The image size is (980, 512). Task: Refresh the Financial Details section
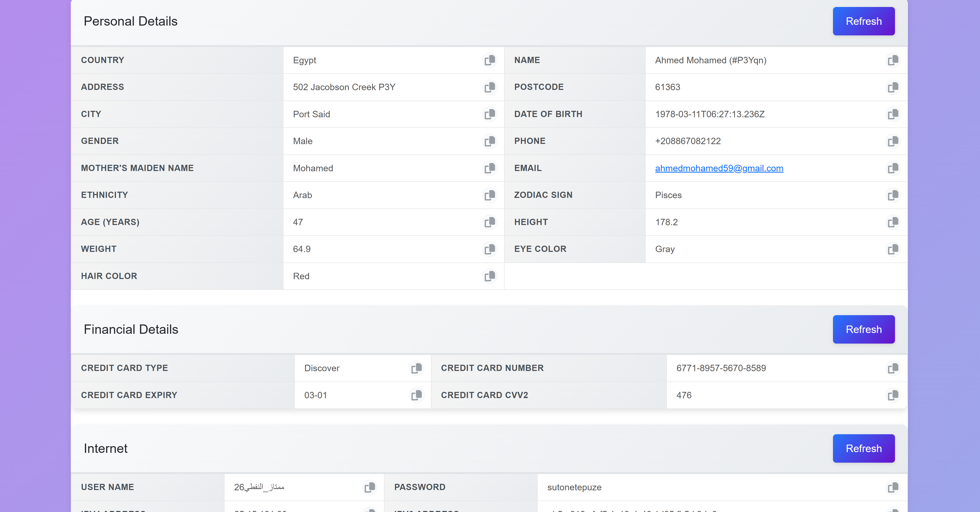863,329
